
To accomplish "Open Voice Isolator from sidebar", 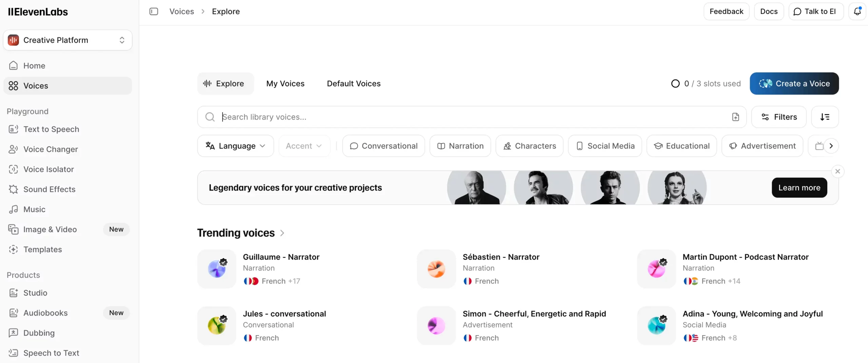I will (x=48, y=169).
